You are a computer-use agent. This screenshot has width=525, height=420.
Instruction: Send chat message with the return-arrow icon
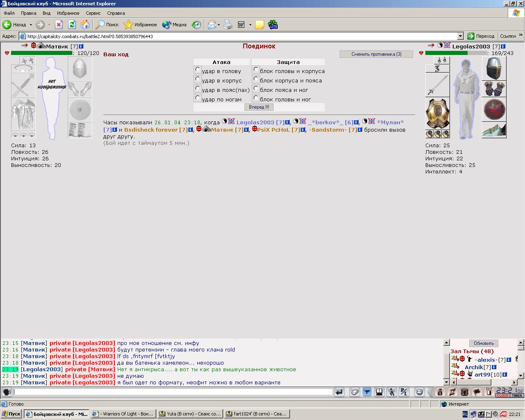(x=339, y=392)
